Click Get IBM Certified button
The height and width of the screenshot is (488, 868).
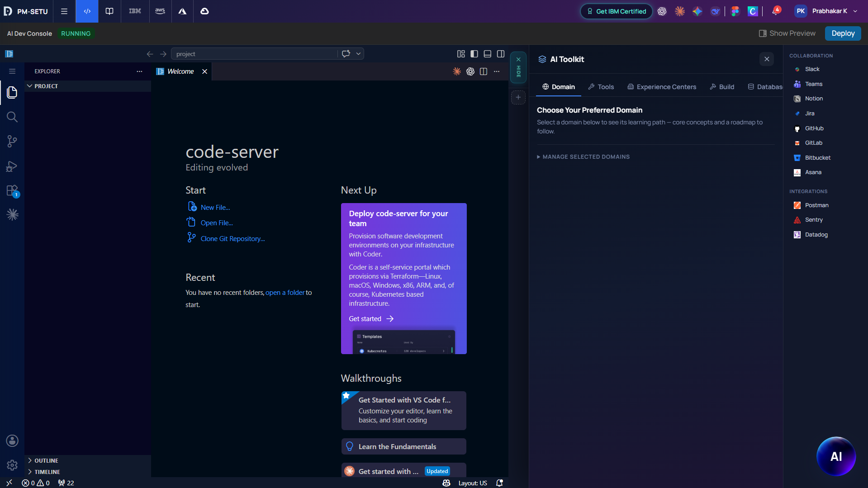pyautogui.click(x=617, y=11)
